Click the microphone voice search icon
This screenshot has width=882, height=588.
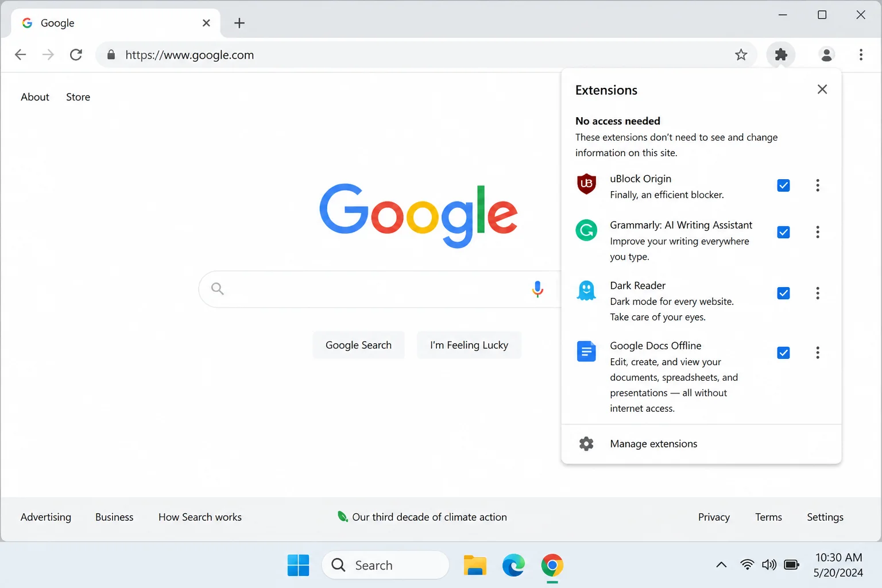click(537, 288)
